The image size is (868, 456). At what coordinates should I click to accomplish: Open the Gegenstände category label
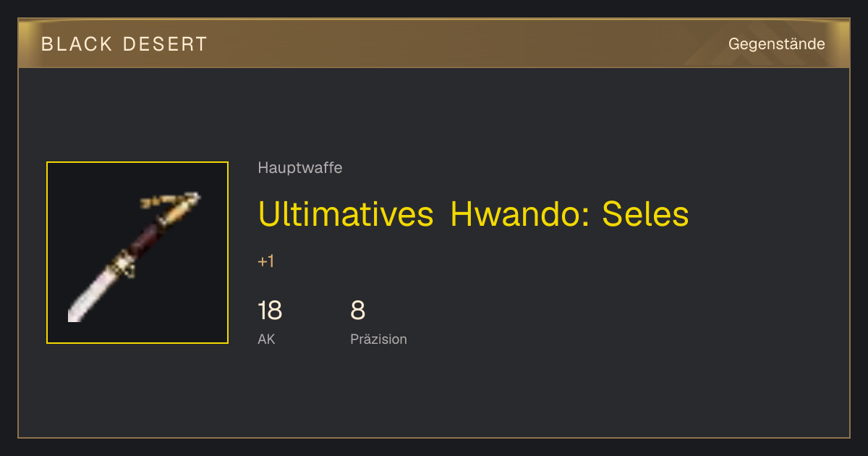click(777, 44)
